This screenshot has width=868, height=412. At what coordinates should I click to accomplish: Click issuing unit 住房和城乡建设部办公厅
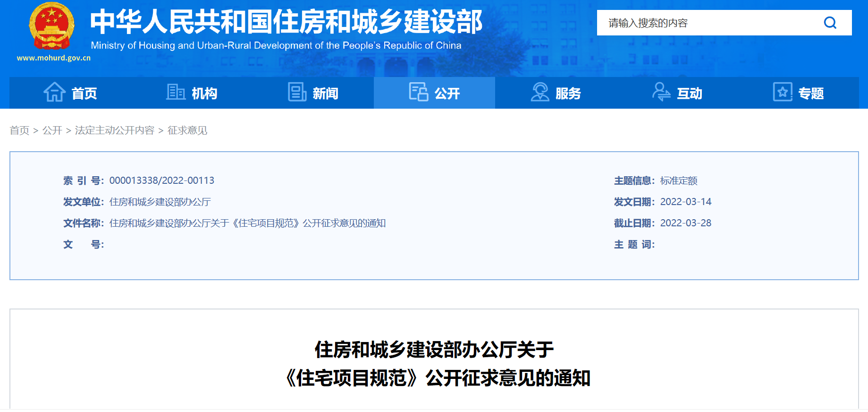(x=160, y=202)
